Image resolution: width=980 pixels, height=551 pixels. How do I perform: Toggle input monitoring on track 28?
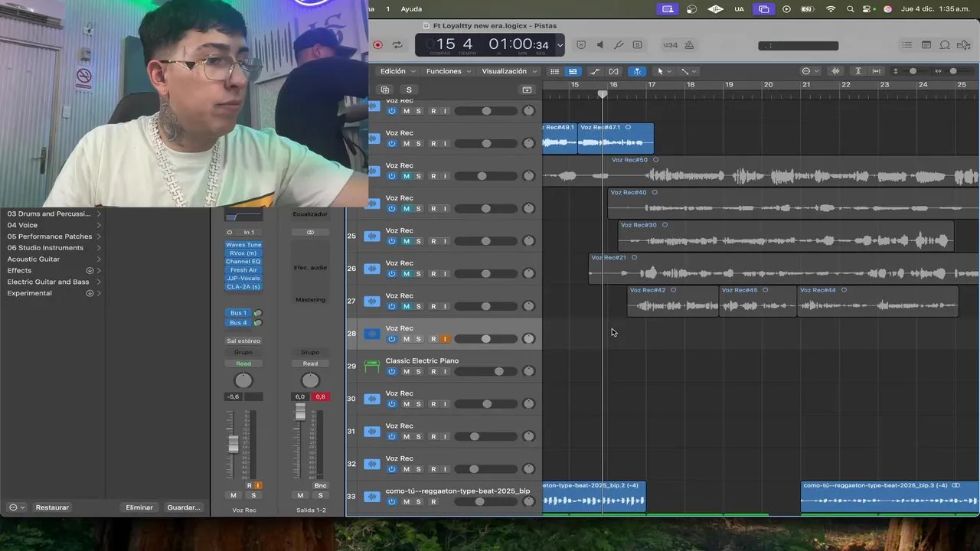point(444,339)
